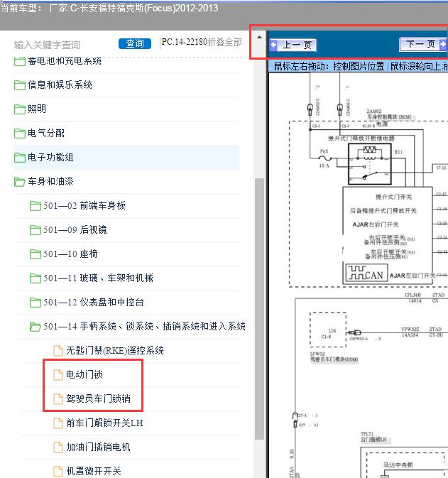Open 501—14 手柄系统、锁系统 section label

[144, 326]
